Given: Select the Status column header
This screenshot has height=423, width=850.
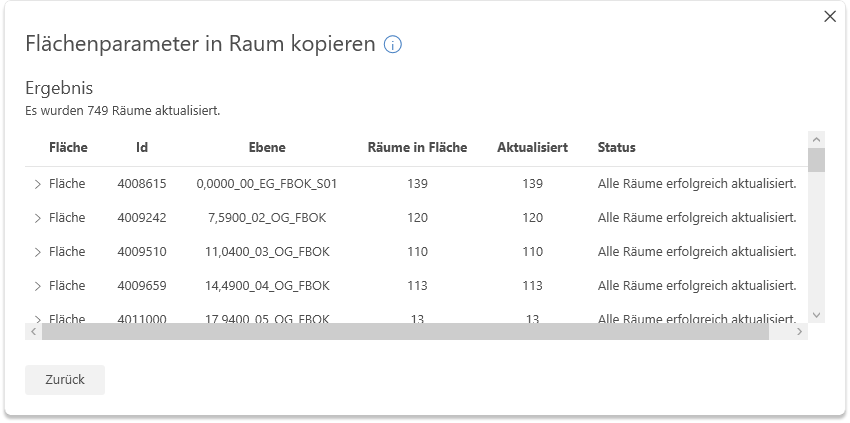Looking at the screenshot, I should tap(616, 148).
